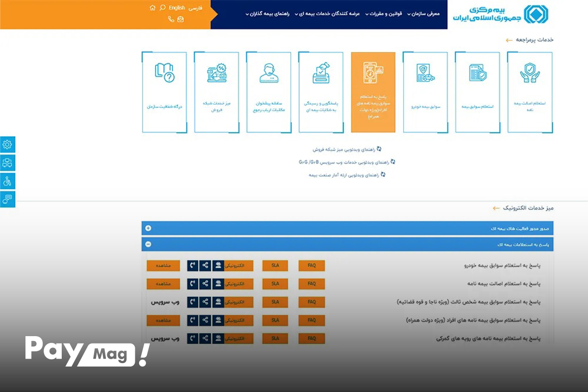Collapse the پاسخ به استعلامات بیمه ای section
Viewport: 588px width, 392px height.
coord(347,244)
